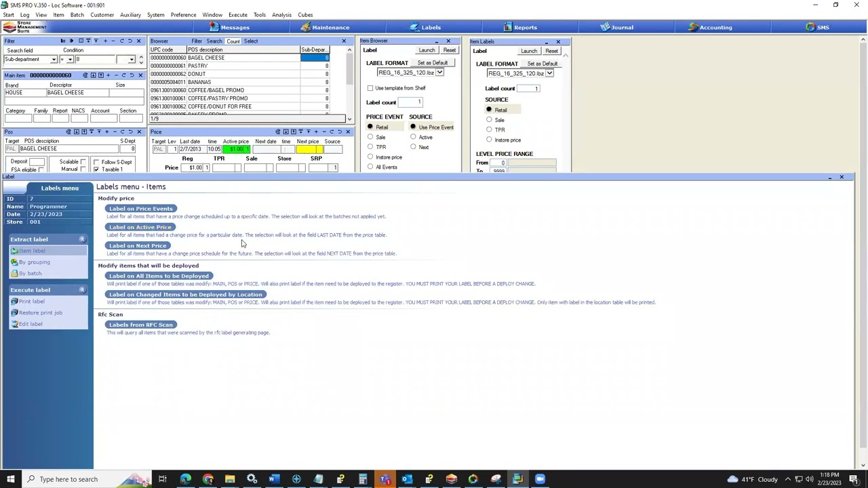Toggle the Taxable 1 checkbox
The width and height of the screenshot is (868, 488).
[x=96, y=169]
